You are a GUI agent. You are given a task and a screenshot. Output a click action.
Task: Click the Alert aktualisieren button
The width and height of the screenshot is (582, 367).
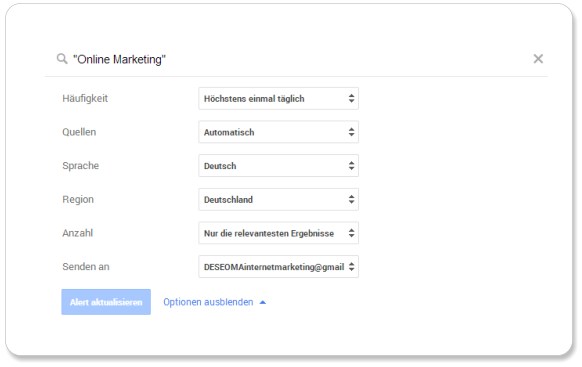tap(106, 302)
